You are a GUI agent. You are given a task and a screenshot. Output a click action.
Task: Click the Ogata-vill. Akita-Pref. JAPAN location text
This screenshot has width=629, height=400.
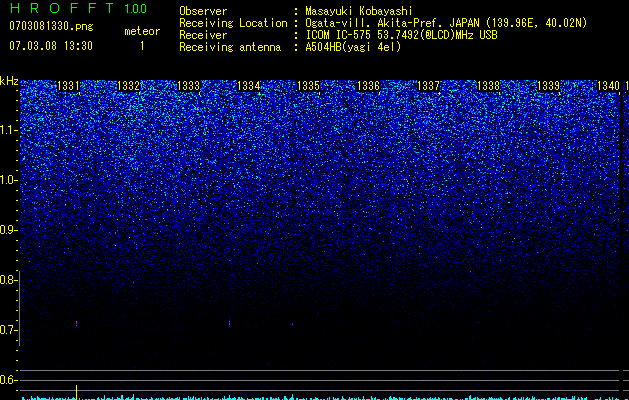pos(446,23)
